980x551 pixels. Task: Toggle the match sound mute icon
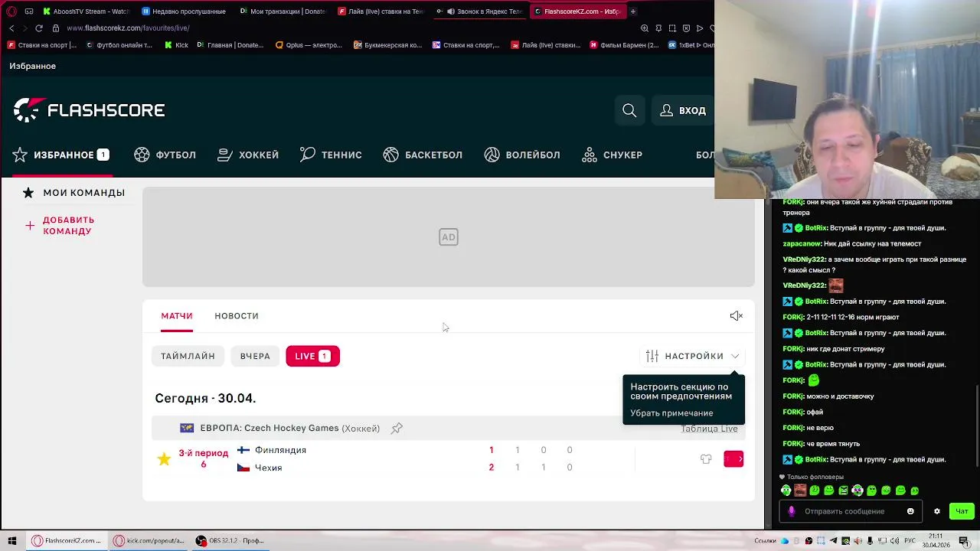tap(736, 315)
